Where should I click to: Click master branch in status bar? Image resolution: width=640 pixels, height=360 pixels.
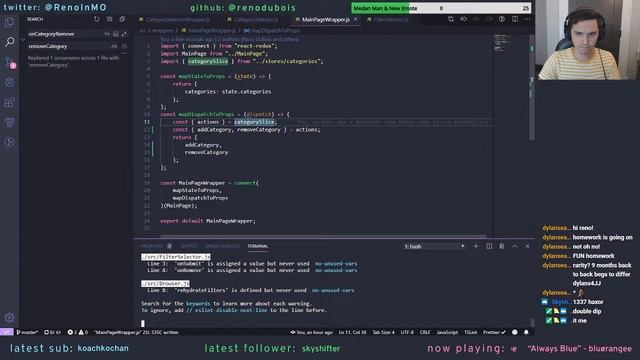coord(27,332)
